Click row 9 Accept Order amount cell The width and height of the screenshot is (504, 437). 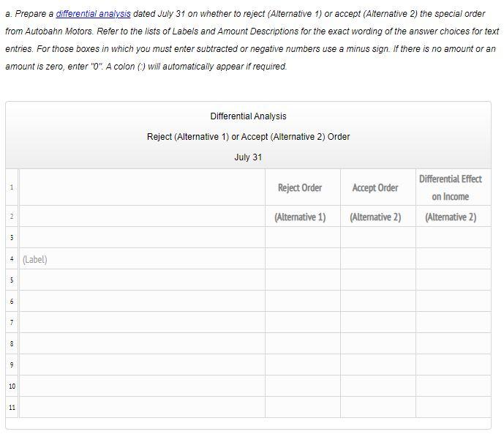(378, 365)
